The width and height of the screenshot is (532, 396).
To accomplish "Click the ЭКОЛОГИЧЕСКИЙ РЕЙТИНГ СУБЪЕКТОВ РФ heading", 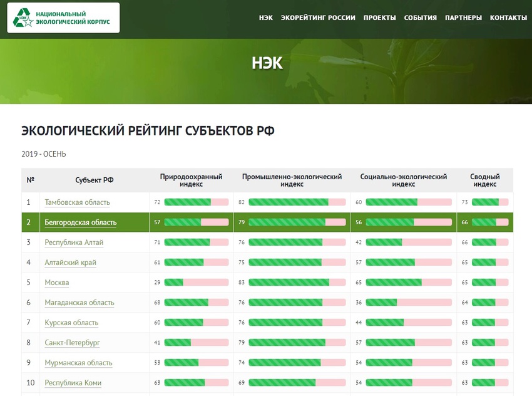I will click(x=148, y=131).
